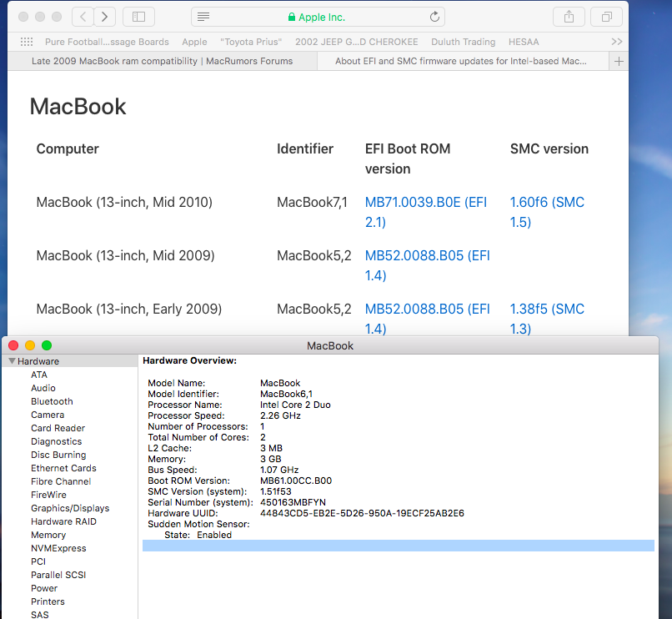Open the Top Sites grid icon in favorites bar
The width and height of the screenshot is (672, 619).
(x=27, y=42)
